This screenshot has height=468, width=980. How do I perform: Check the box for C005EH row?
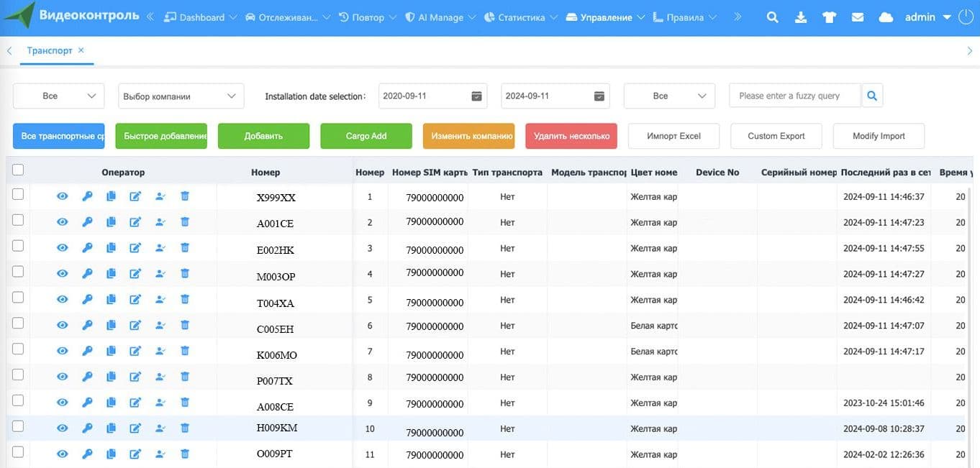(x=18, y=324)
